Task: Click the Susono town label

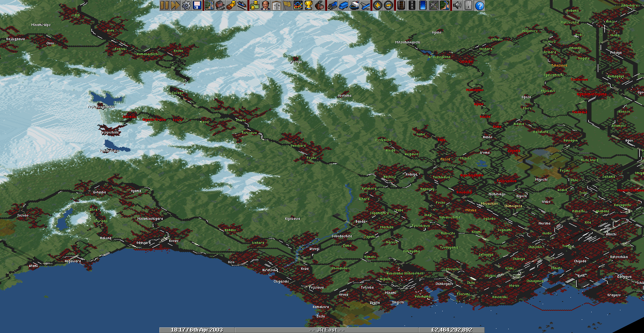Action: [x=23, y=216]
